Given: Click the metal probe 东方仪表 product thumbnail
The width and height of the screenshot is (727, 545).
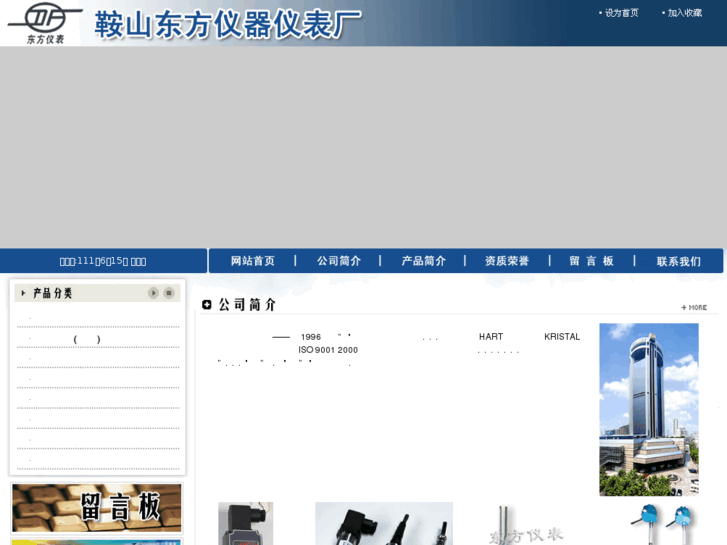Looking at the screenshot, I should tap(526, 524).
